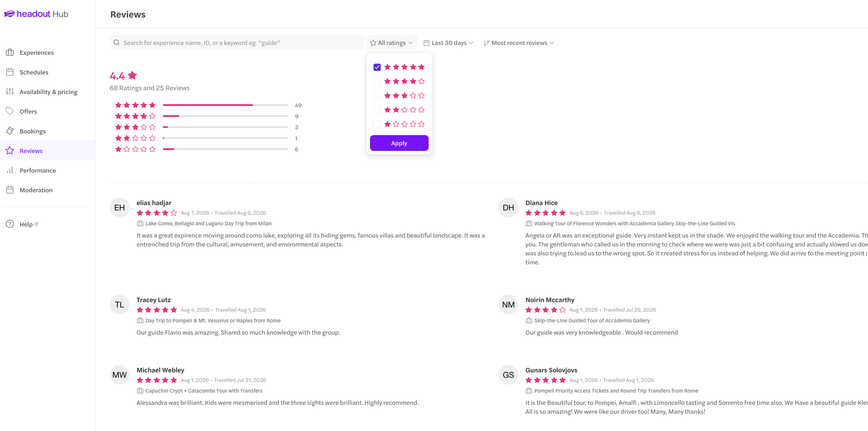Check the four-star rating checkbox
This screenshot has width=868, height=431.
[x=377, y=82]
